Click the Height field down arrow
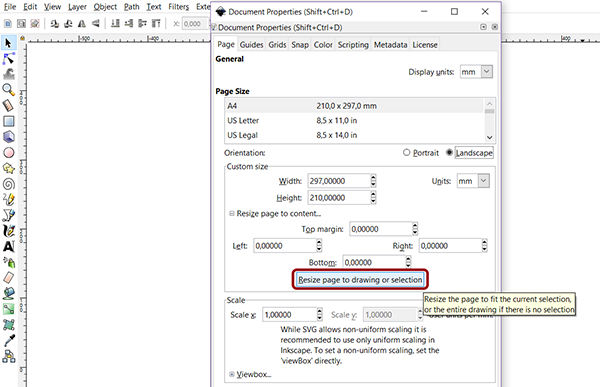The width and height of the screenshot is (600, 387). [x=373, y=201]
